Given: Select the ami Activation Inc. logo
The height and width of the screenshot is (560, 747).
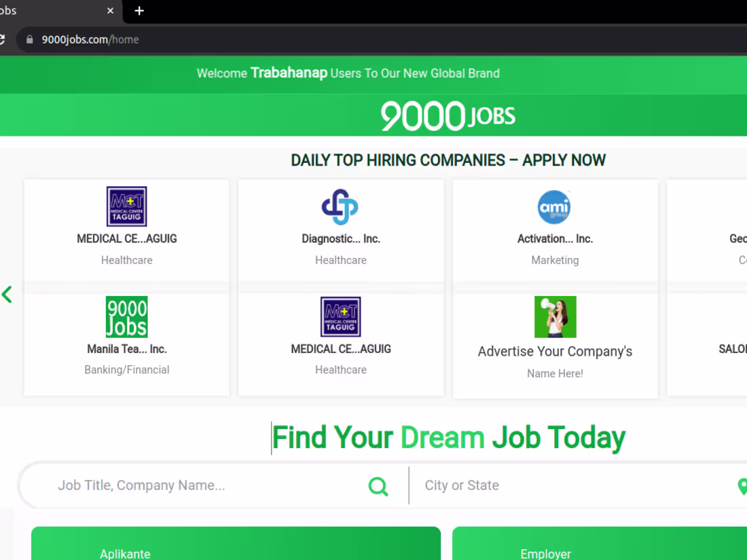Looking at the screenshot, I should click(555, 208).
